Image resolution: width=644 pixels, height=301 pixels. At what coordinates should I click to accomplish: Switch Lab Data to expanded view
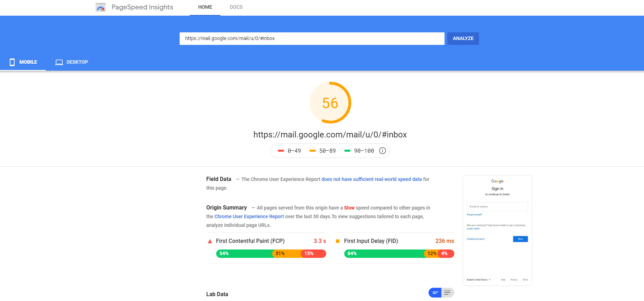[448, 293]
